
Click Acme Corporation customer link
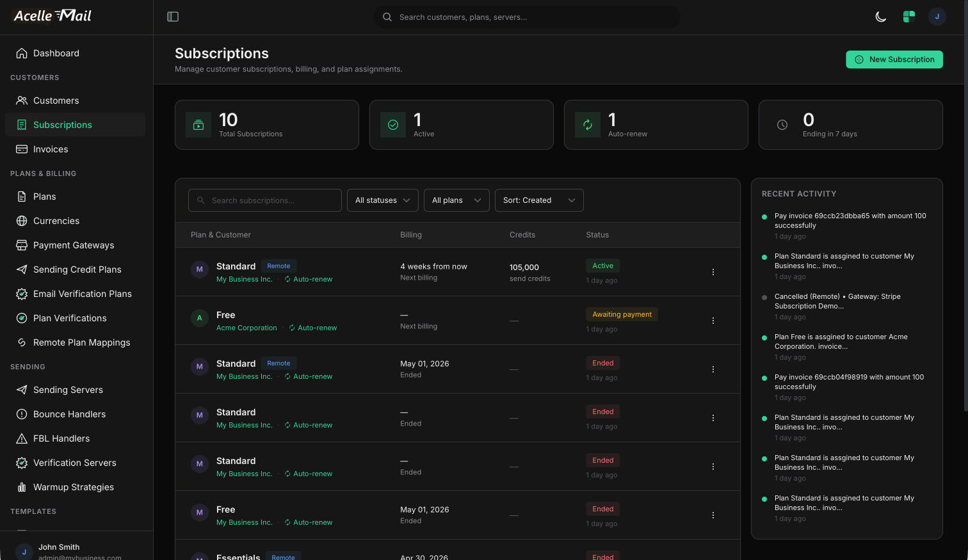click(x=246, y=328)
